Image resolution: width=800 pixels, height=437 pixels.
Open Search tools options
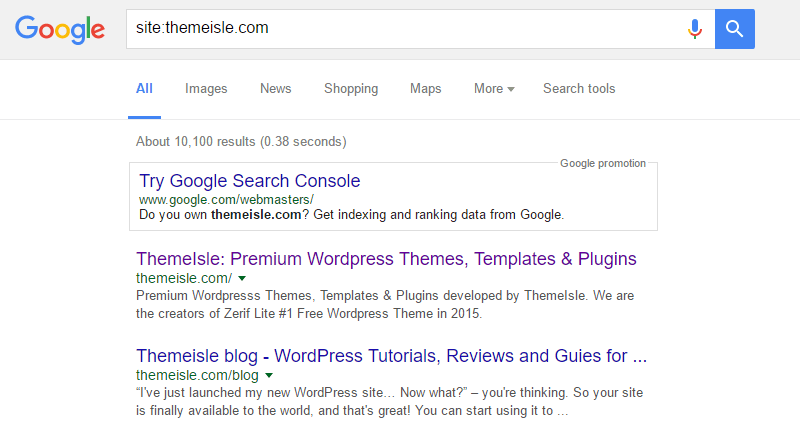579,89
